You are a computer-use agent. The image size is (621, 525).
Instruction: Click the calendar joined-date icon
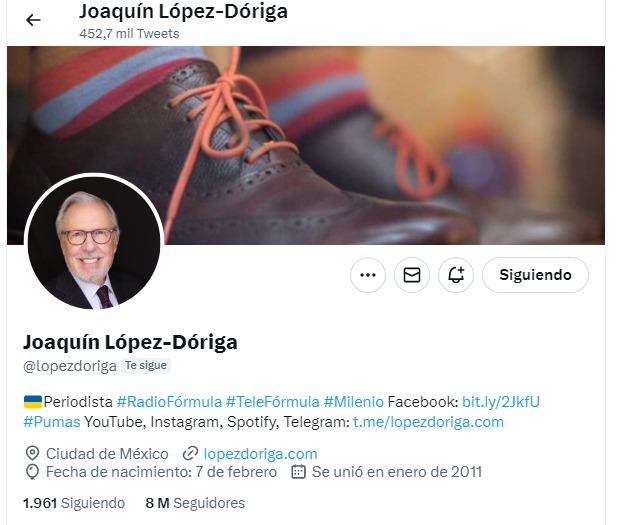298,472
